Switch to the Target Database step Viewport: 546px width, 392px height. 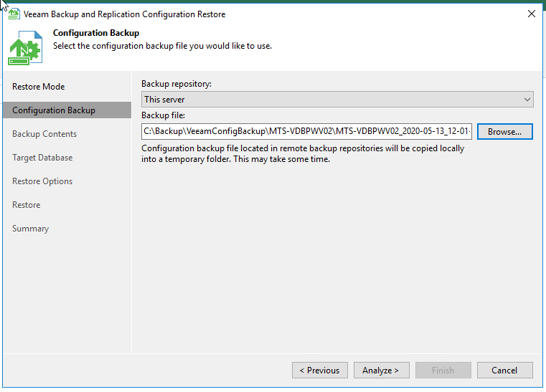coord(42,158)
